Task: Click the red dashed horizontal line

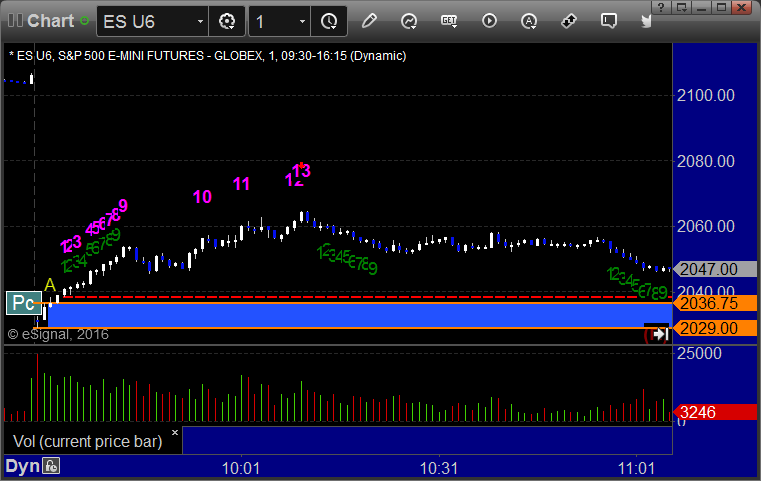Action: click(369, 297)
